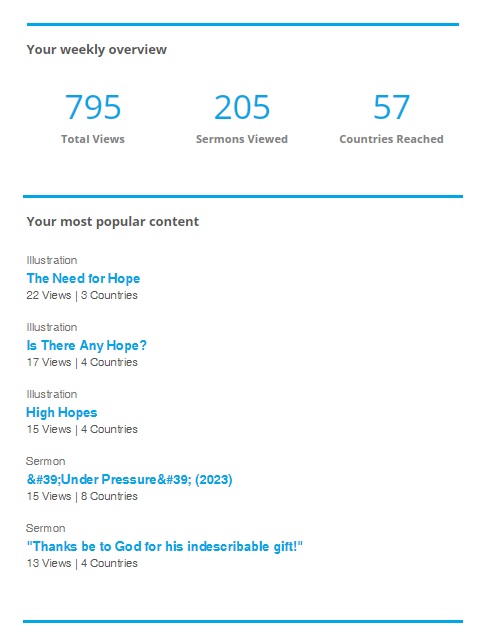
Task: Click the 57 countries reached number
Action: coord(391,107)
